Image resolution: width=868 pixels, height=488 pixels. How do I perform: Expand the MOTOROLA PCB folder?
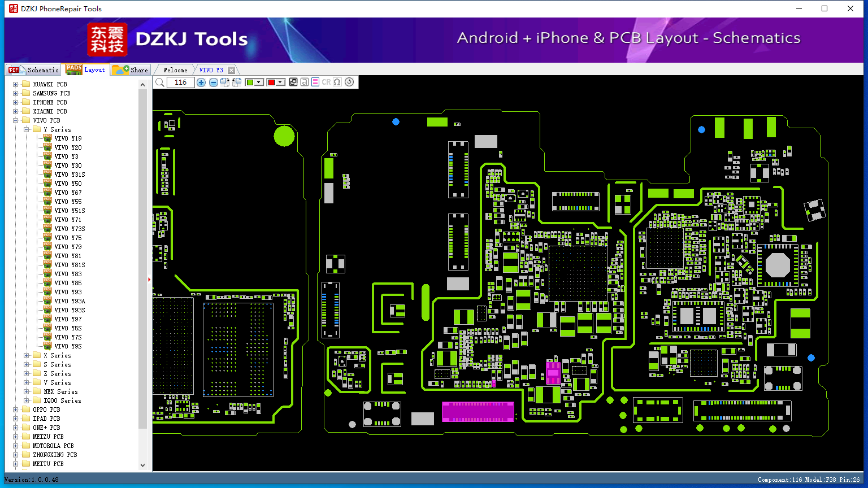[16, 446]
